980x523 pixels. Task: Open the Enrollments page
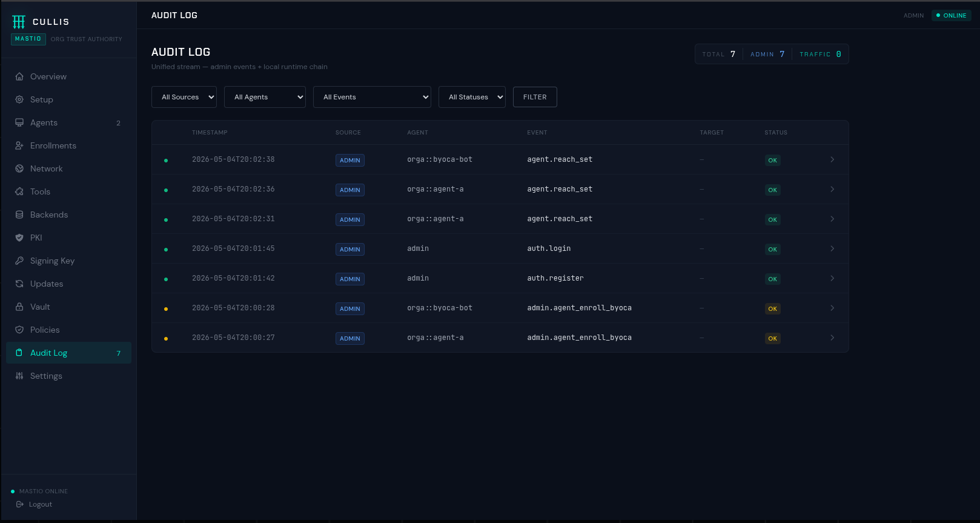coord(68,145)
